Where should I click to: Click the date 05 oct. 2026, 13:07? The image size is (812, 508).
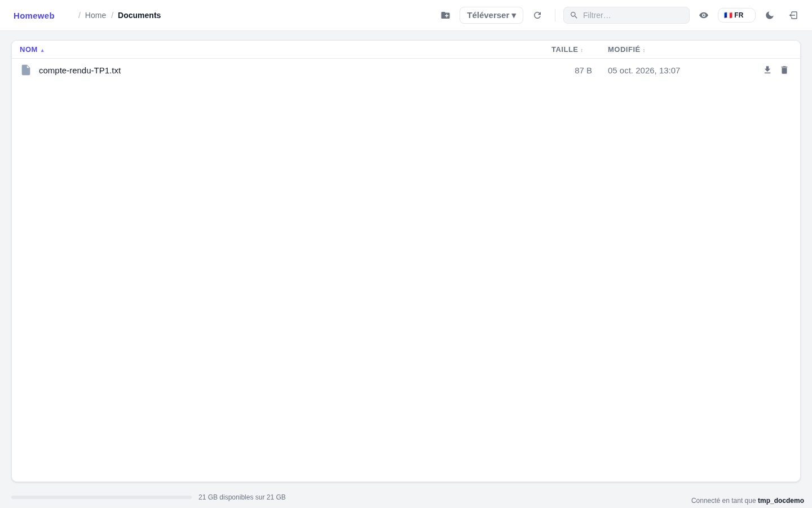click(x=644, y=70)
